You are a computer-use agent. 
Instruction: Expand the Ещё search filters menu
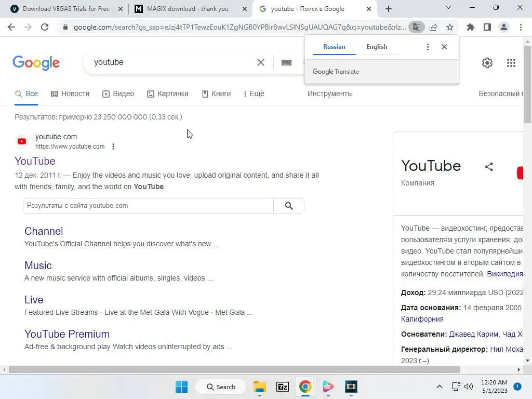254,94
